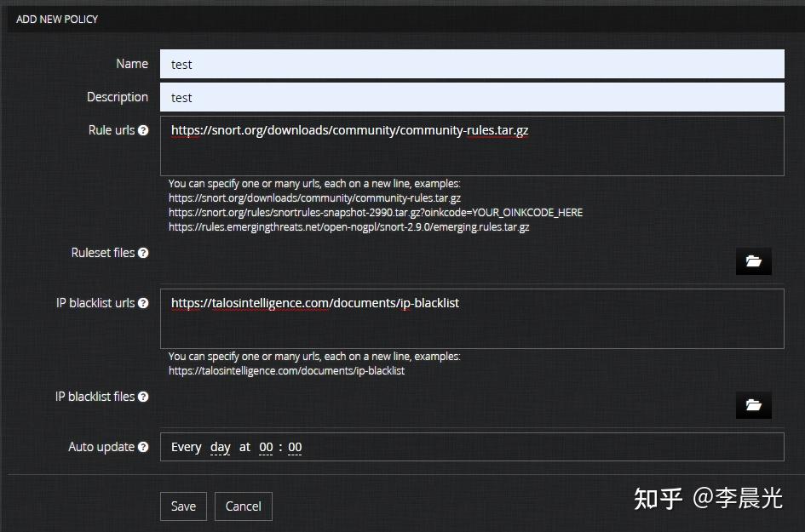The width and height of the screenshot is (805, 532).
Task: Change the auto update minute value
Action: (295, 447)
